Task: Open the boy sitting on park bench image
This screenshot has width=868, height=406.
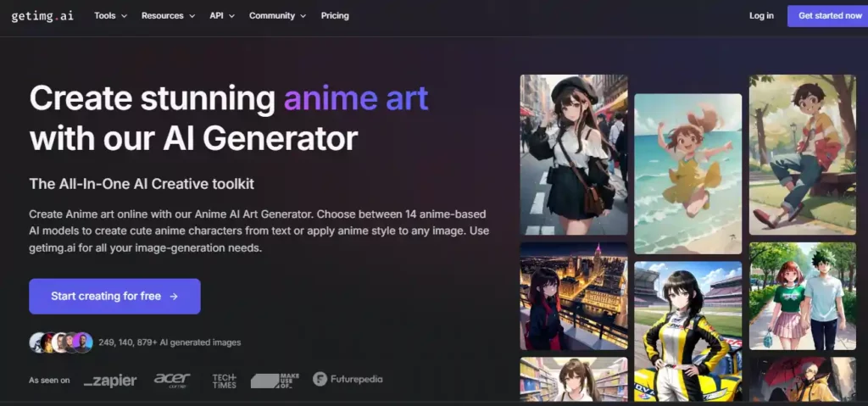Action: pos(802,155)
